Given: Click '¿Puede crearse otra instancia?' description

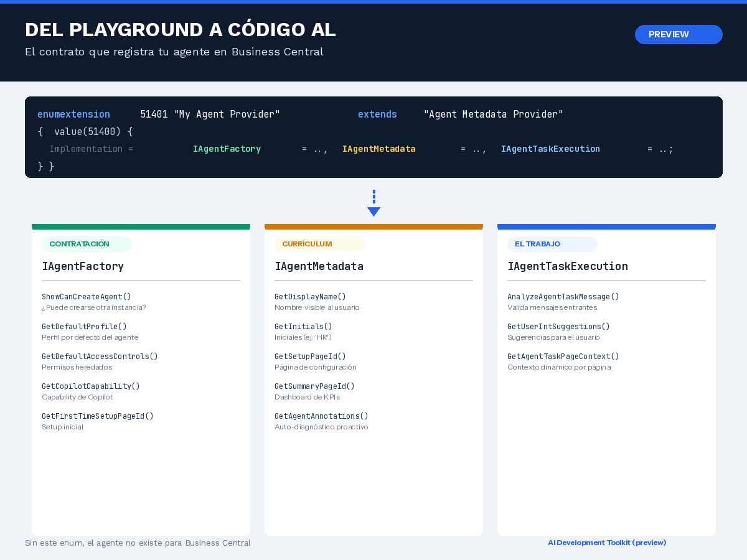Looking at the screenshot, I should point(94,307).
